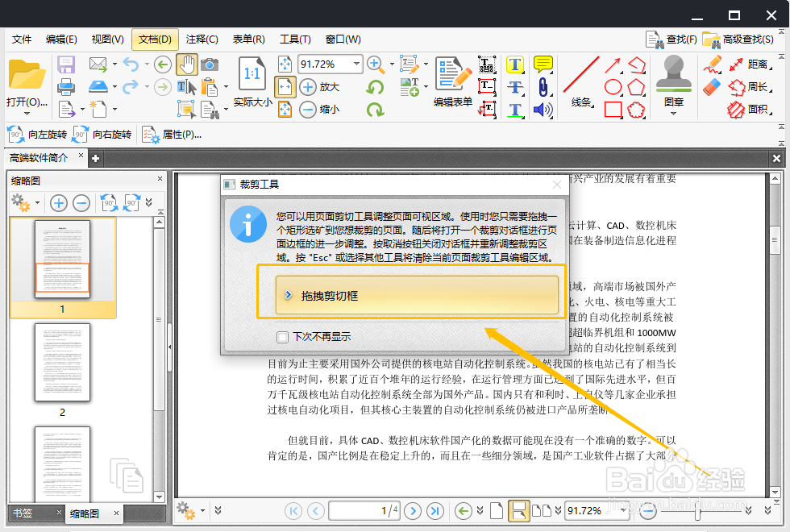790x532 pixels.
Task: Select the Hand tool
Action: (x=188, y=64)
